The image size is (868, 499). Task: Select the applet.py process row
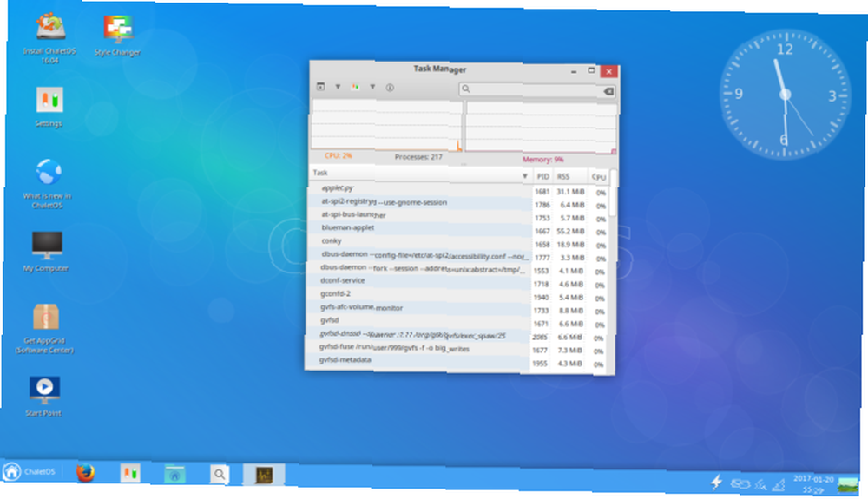click(457, 190)
